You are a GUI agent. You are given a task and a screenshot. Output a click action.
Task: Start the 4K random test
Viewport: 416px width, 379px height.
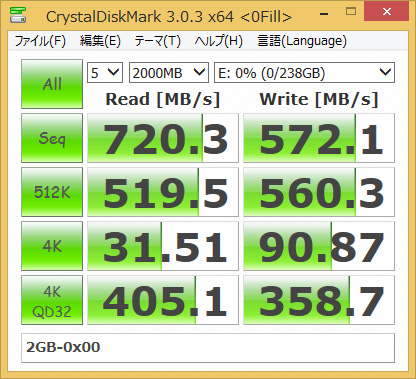[52, 246]
